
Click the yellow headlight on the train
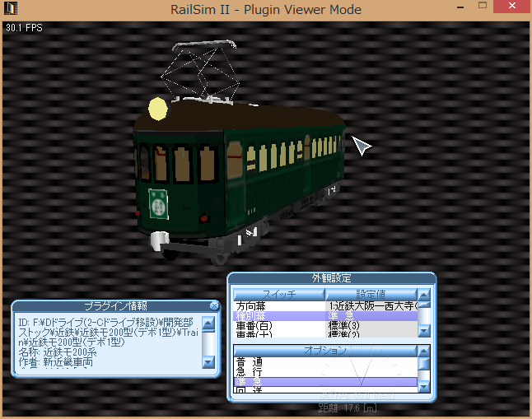pyautogui.click(x=158, y=109)
